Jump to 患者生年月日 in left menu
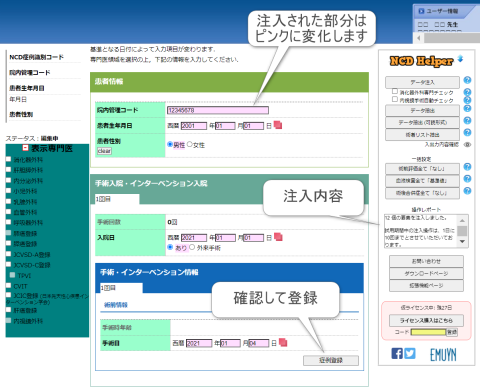This screenshot has width=480, height=390. (x=27, y=88)
